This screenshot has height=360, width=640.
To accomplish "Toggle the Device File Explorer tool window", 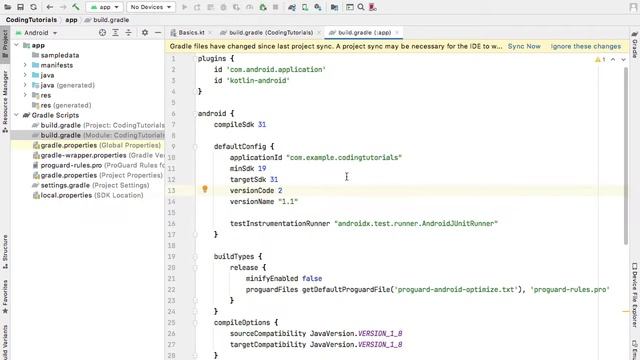I will (635, 295).
